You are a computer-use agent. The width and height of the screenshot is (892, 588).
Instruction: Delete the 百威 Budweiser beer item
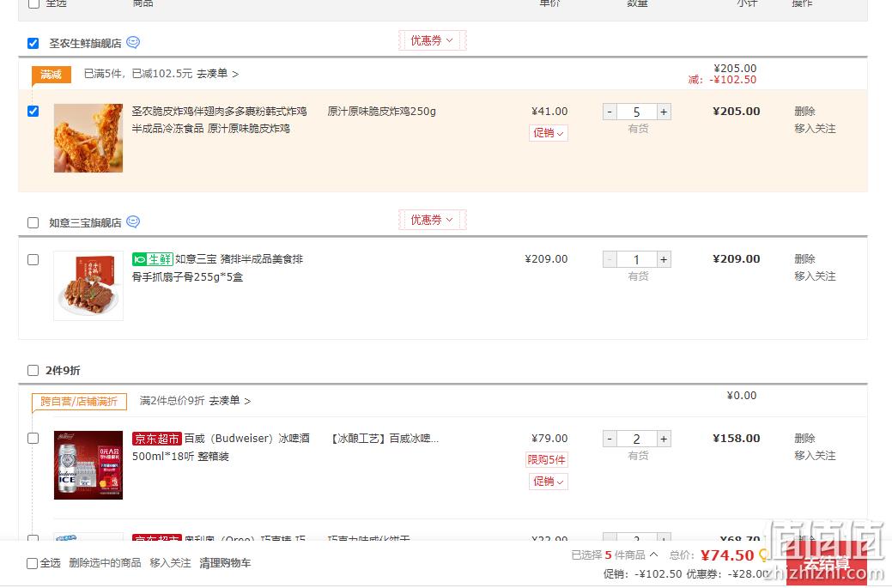coord(804,438)
